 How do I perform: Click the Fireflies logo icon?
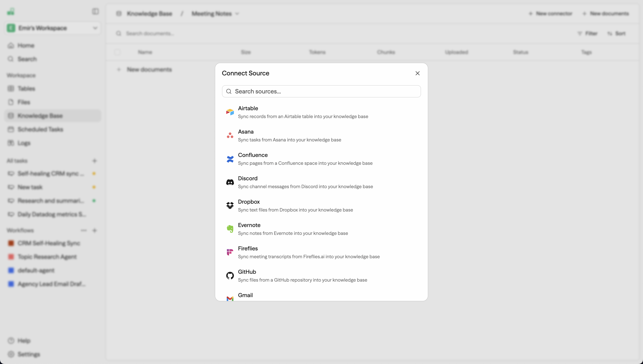pos(230,252)
